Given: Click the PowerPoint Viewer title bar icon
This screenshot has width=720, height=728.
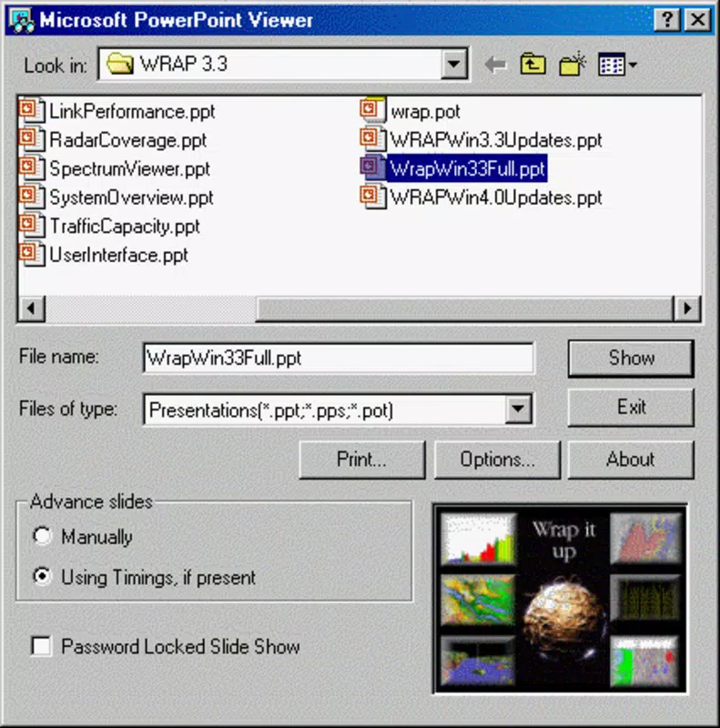Looking at the screenshot, I should (22, 20).
